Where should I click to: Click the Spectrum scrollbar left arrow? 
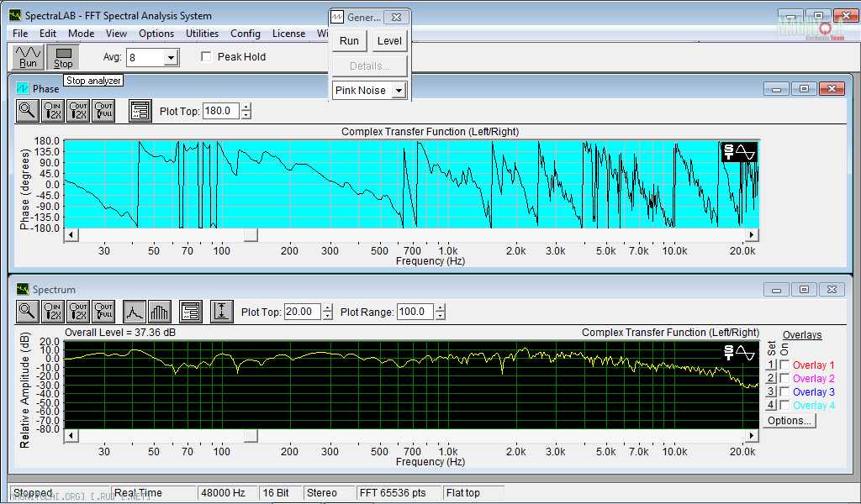pos(71,435)
